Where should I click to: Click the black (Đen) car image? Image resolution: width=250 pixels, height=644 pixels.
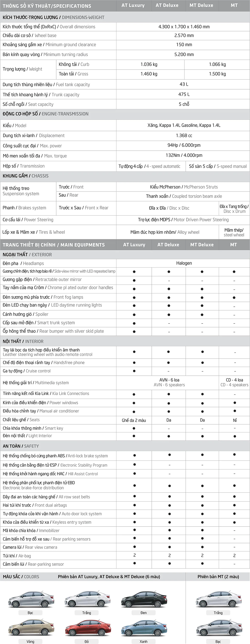144,600
